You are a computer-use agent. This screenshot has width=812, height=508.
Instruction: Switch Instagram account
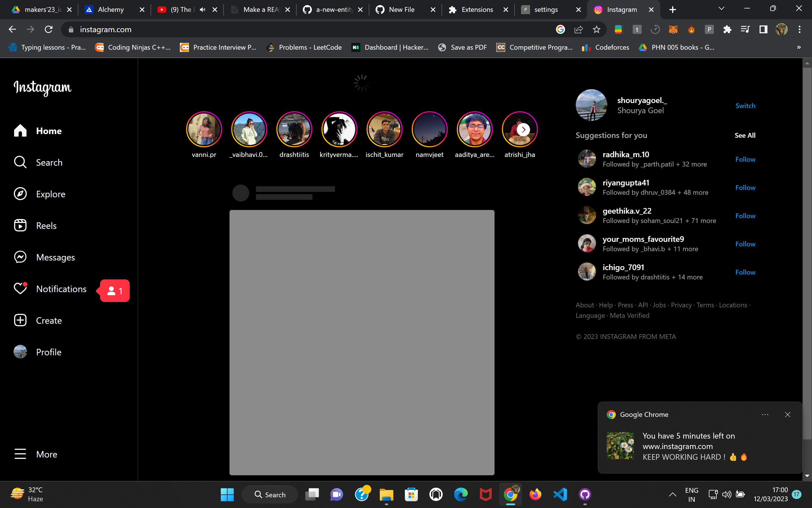745,106
